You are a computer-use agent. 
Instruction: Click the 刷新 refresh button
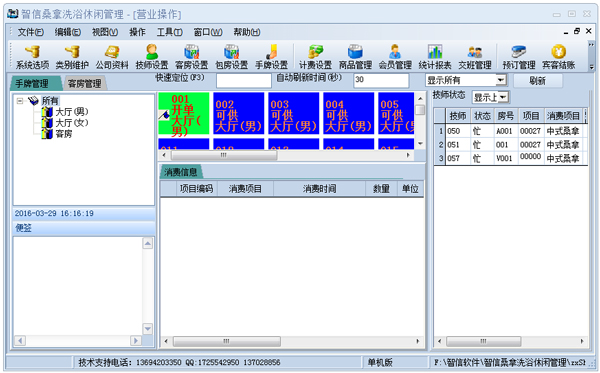538,80
